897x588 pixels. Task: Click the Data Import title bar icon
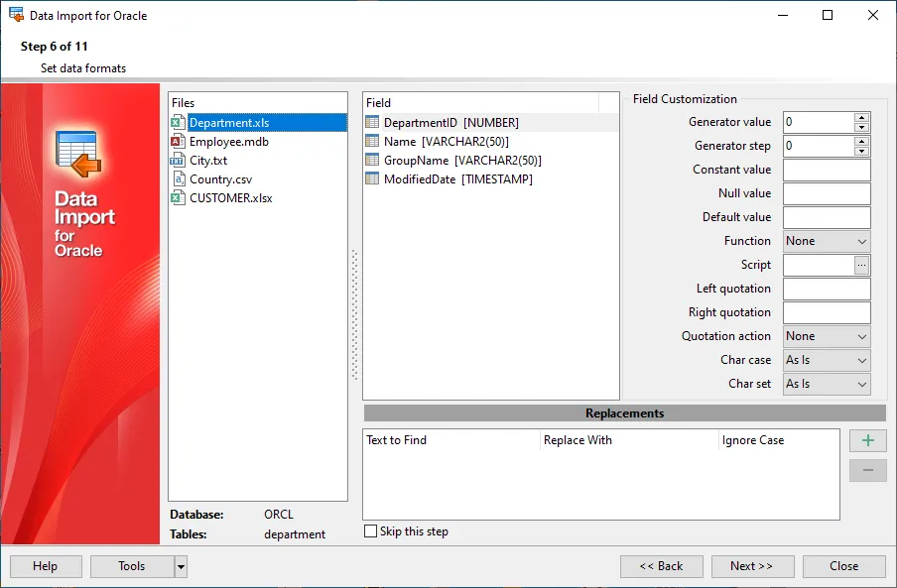click(17, 15)
